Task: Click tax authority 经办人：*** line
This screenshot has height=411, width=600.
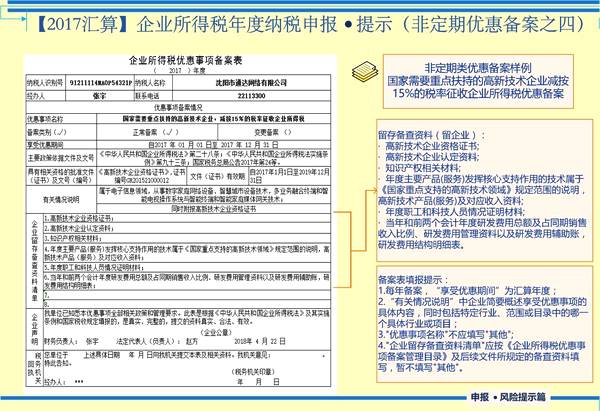Action: click(64, 382)
